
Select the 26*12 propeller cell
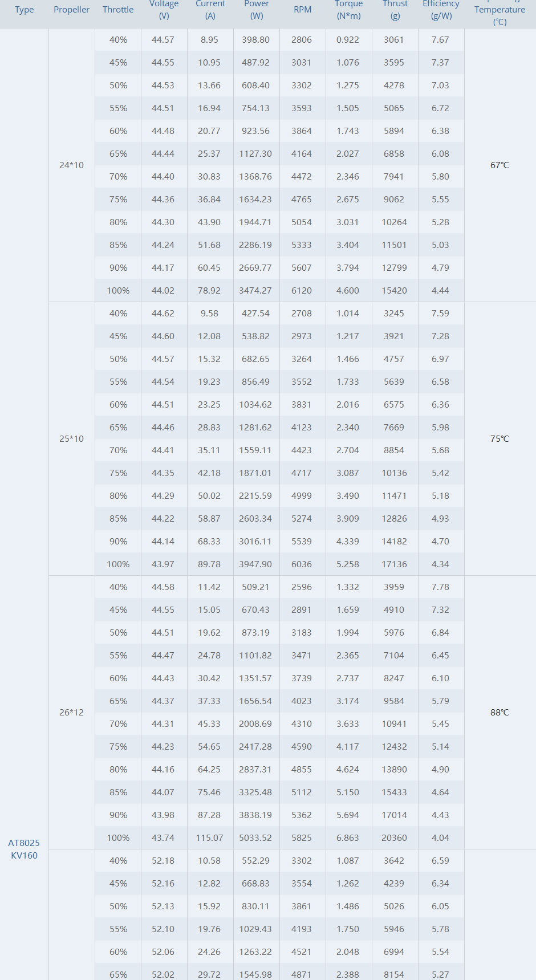[x=71, y=713]
